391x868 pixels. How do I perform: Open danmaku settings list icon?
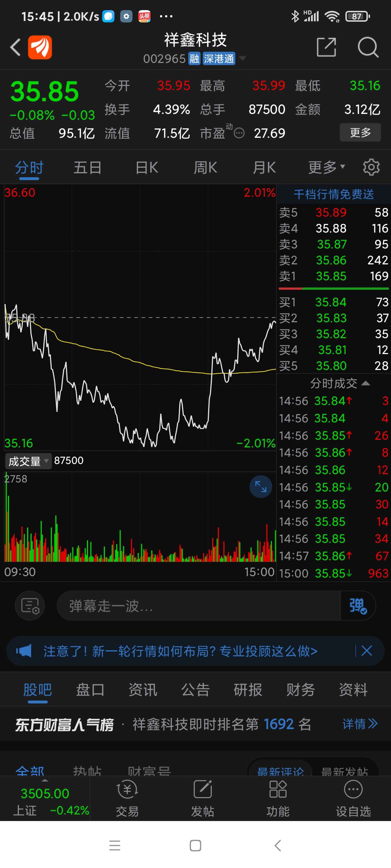point(30,605)
